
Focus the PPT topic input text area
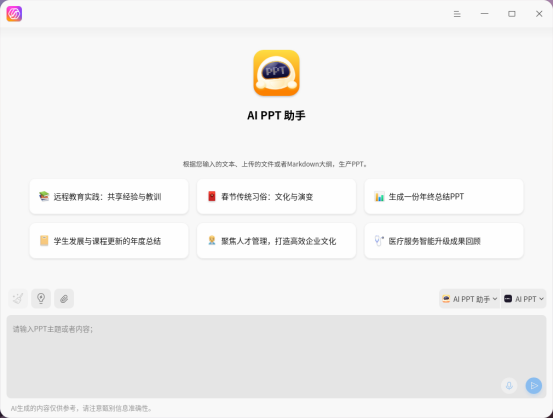[276, 357]
